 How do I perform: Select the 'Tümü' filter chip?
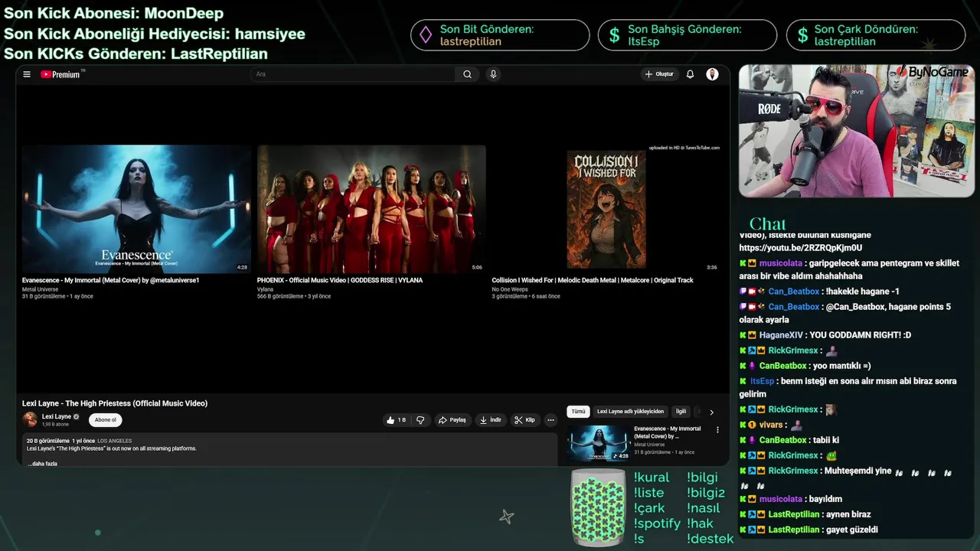pyautogui.click(x=578, y=412)
